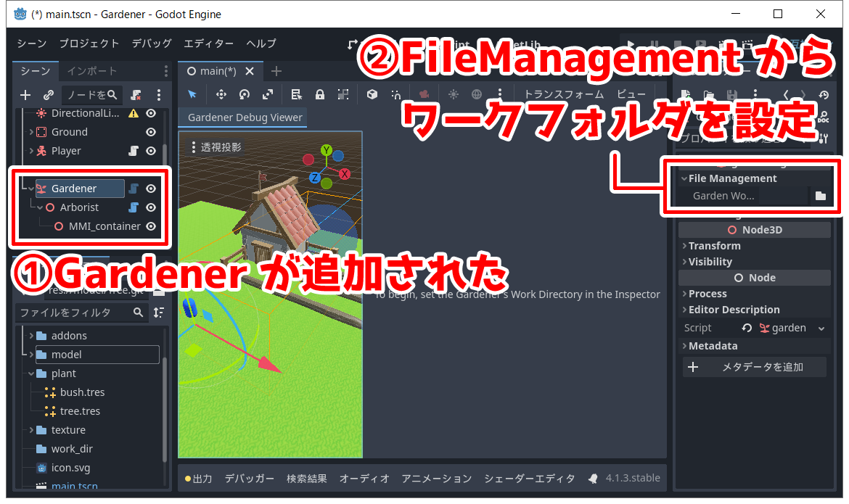Add a new scene tab
The height and width of the screenshot is (504, 849).
point(276,71)
